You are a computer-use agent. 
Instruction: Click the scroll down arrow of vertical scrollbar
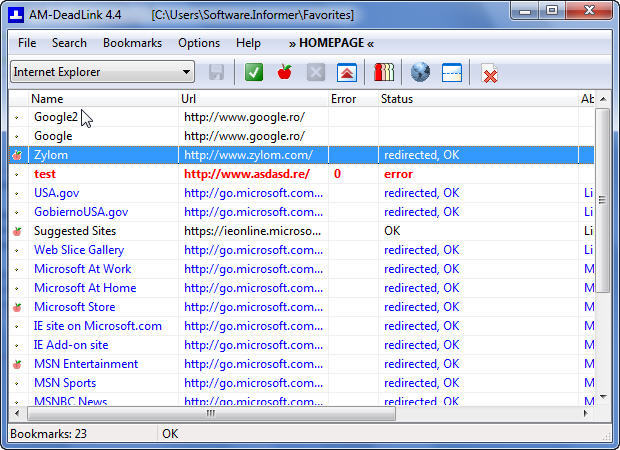[x=603, y=397]
